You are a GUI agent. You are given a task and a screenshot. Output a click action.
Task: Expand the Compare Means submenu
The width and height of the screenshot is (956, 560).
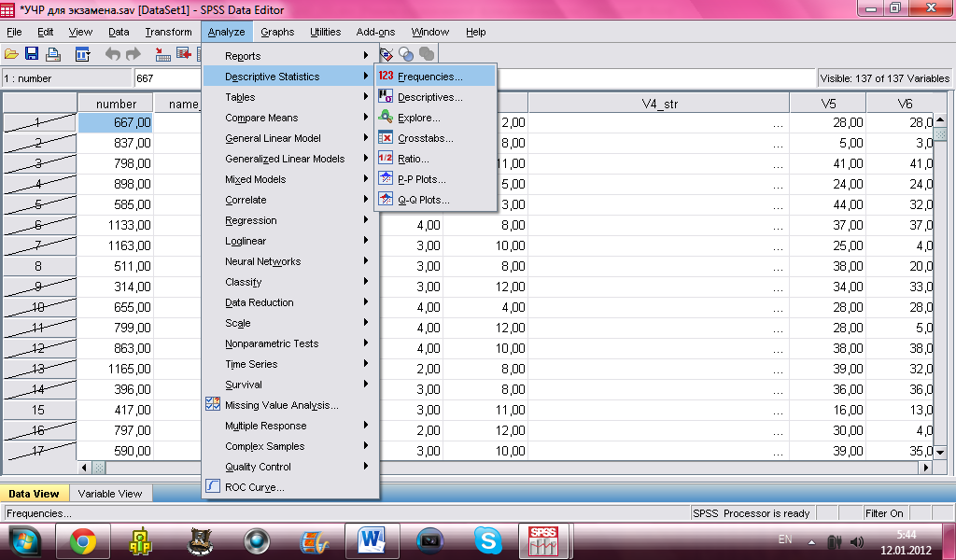[290, 118]
